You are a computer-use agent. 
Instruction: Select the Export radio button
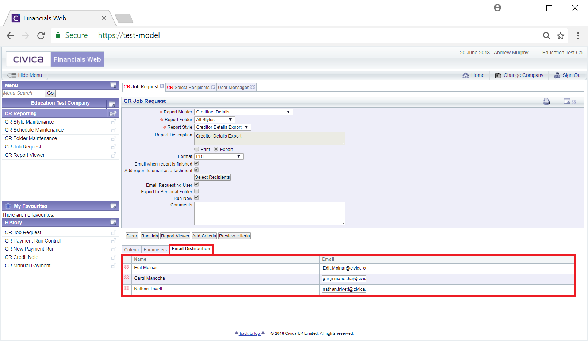[216, 149]
